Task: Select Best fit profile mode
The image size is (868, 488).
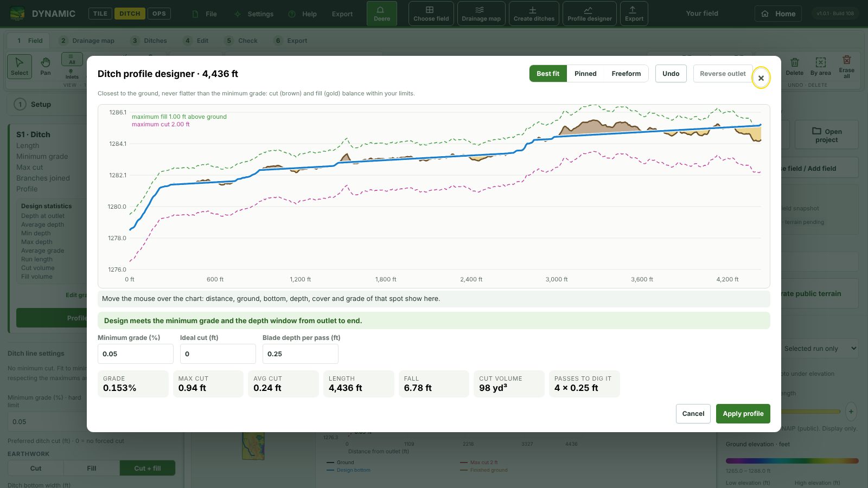Action: pyautogui.click(x=548, y=74)
